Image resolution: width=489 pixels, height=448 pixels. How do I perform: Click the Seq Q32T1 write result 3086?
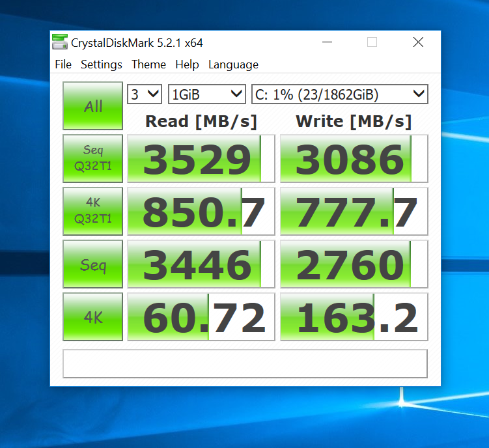pos(354,158)
